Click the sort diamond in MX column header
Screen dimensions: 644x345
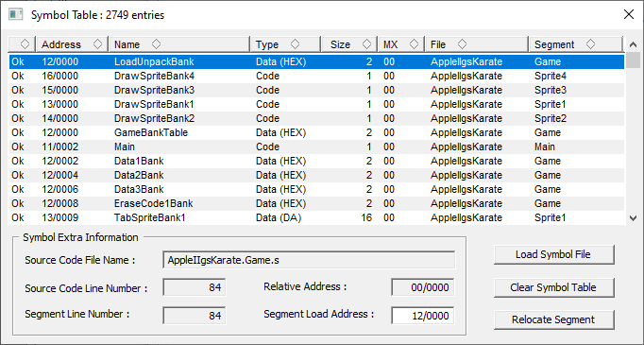[x=414, y=44]
